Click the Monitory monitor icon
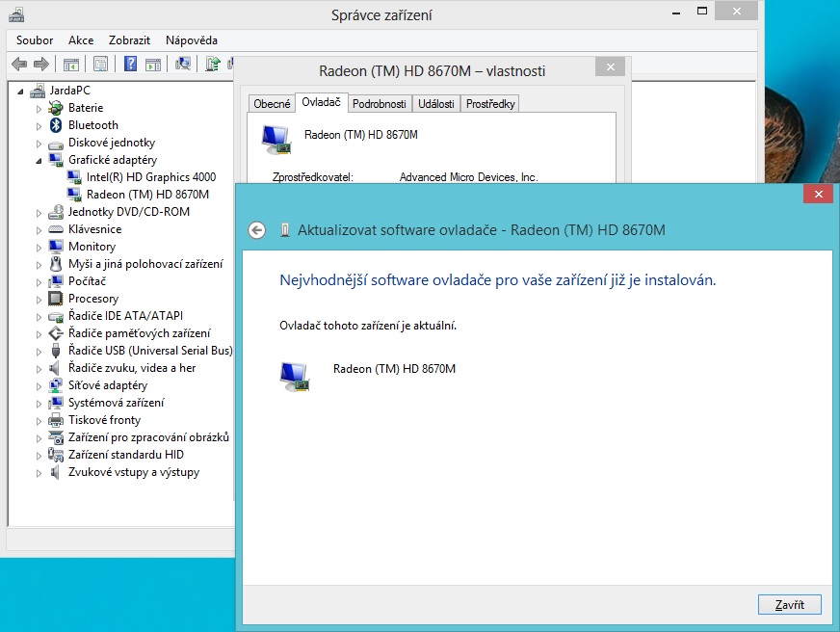The width and height of the screenshot is (840, 632). (55, 247)
